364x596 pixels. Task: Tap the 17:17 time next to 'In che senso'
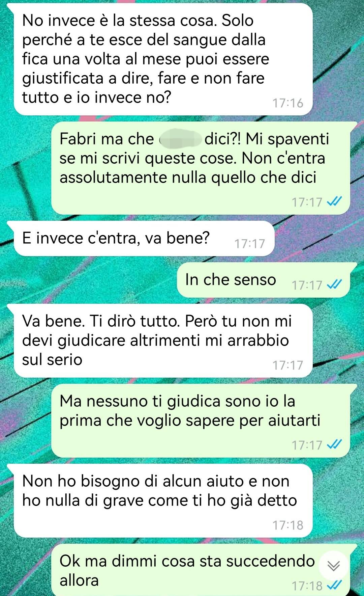pos(307,285)
